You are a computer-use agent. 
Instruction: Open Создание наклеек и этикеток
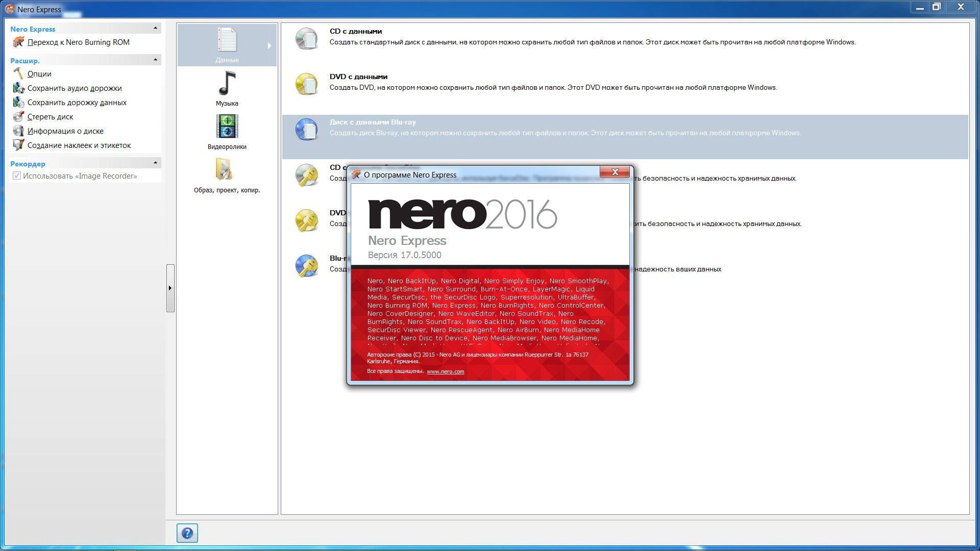point(79,145)
